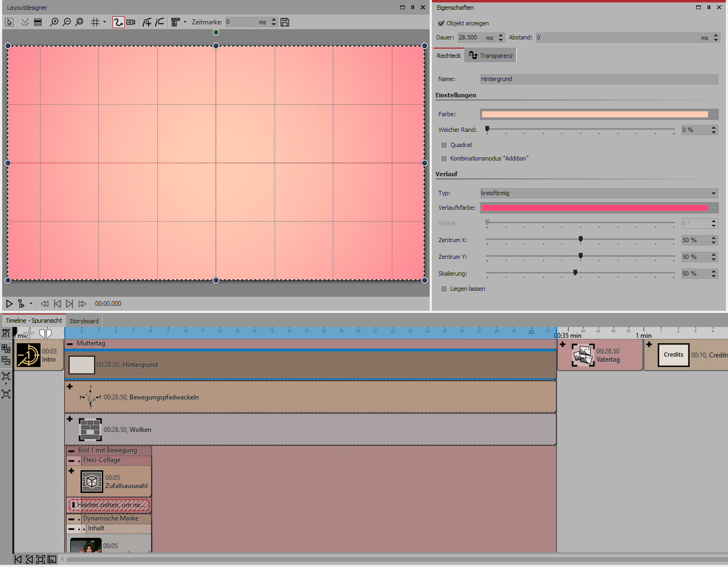Select the camera pan tool icon
Screen dimensions: 728x567
[x=131, y=22]
